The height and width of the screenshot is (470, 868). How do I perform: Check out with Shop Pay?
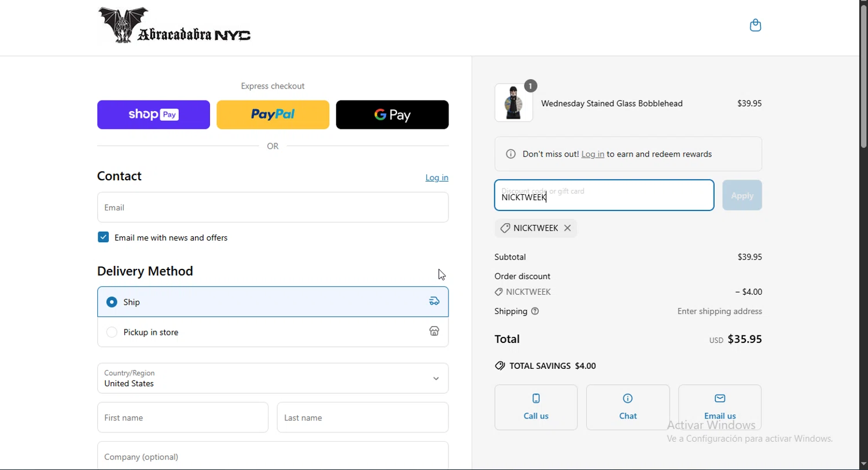click(153, 115)
